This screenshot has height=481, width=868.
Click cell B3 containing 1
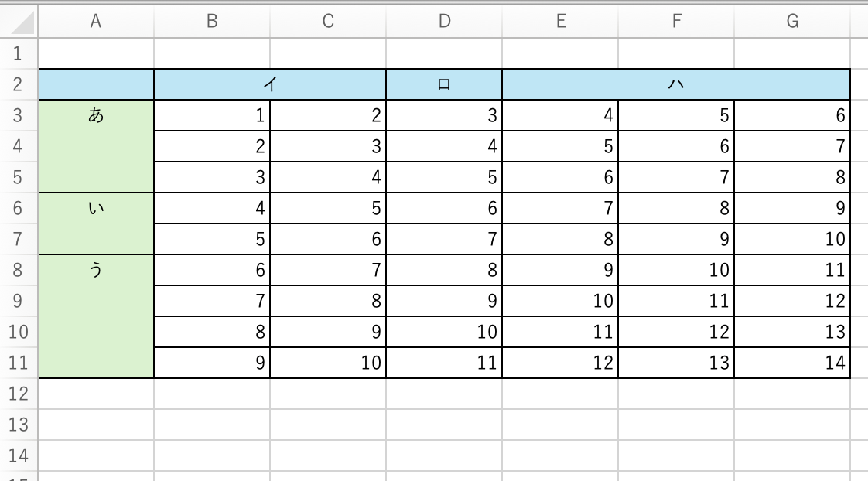pos(212,116)
